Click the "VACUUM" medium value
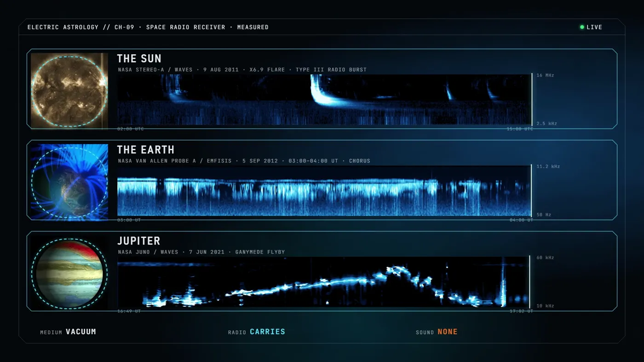This screenshot has height=362, width=644. (x=81, y=332)
